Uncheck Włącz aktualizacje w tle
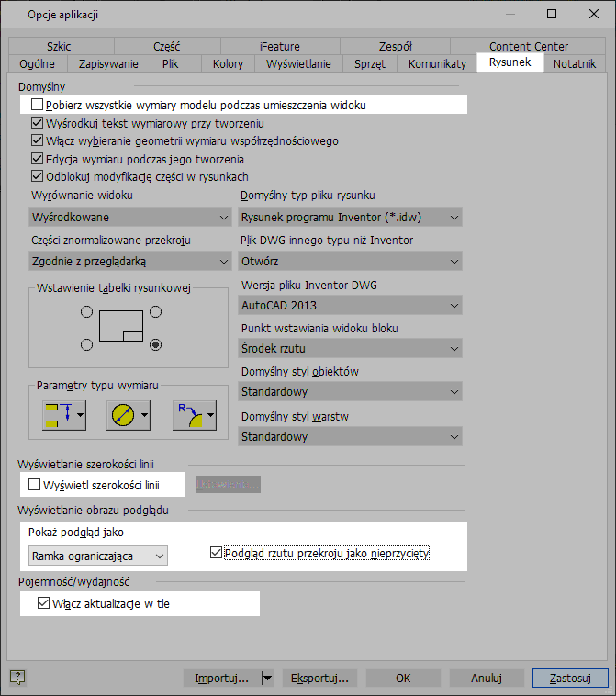The image size is (616, 696). pyautogui.click(x=43, y=603)
